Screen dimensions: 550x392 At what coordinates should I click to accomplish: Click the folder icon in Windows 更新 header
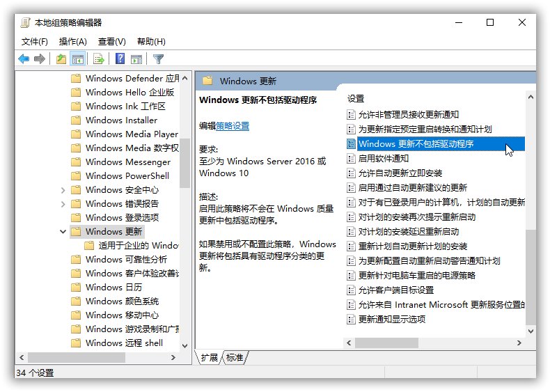coord(207,81)
